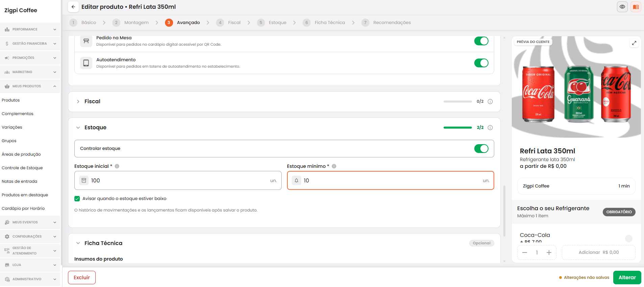644x287 pixels.
Task: Open Complementos in the sidebar
Action: click(18, 114)
